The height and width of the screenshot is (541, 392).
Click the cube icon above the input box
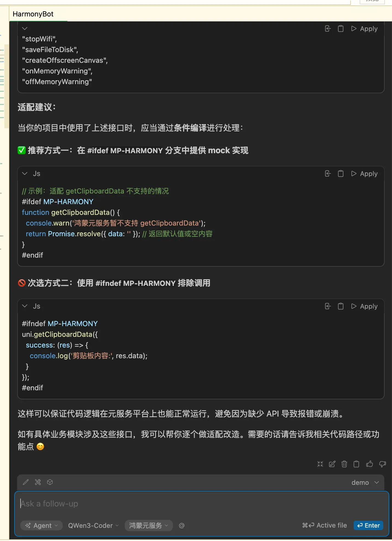coord(50,482)
